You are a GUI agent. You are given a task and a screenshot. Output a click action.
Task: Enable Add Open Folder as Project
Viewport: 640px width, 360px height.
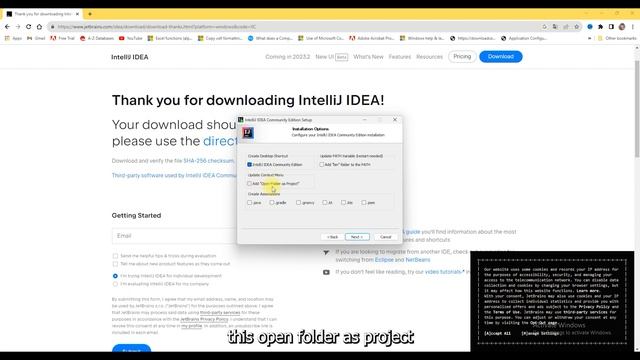[249, 184]
